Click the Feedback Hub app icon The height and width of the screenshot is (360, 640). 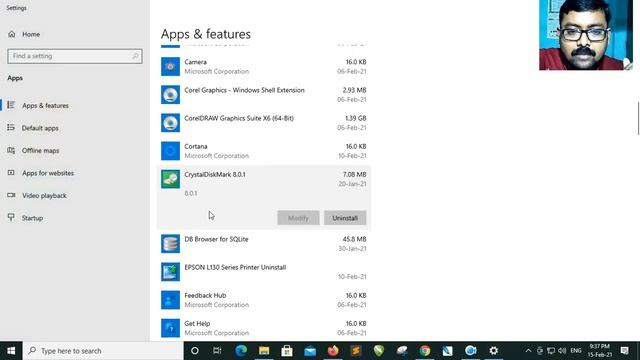(170, 300)
